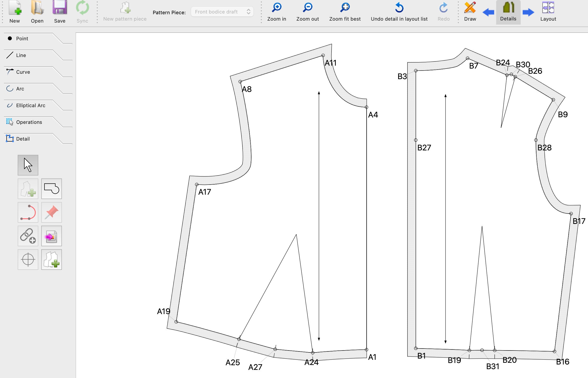This screenshot has width=588, height=378.
Task: Expand the Operations tools section
Action: tap(29, 122)
